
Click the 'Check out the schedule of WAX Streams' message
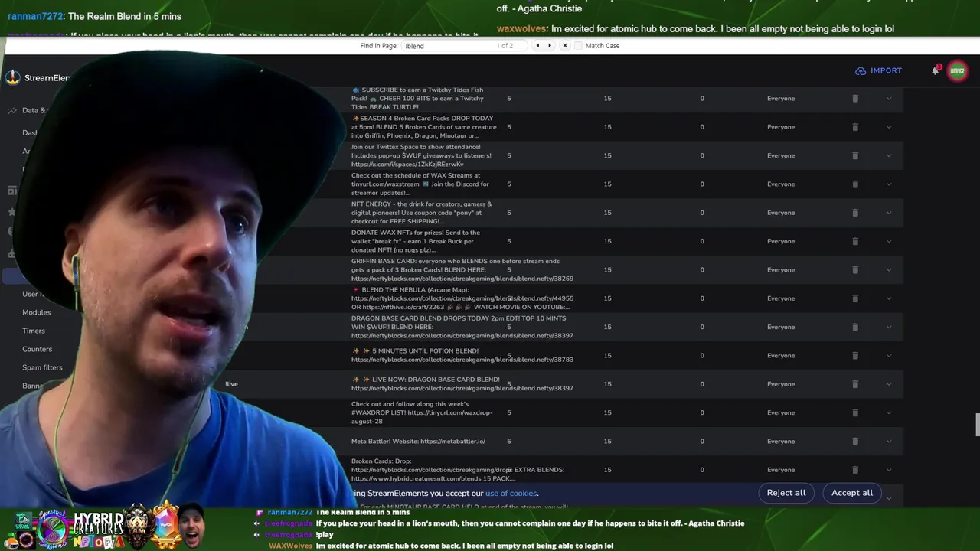(420, 184)
